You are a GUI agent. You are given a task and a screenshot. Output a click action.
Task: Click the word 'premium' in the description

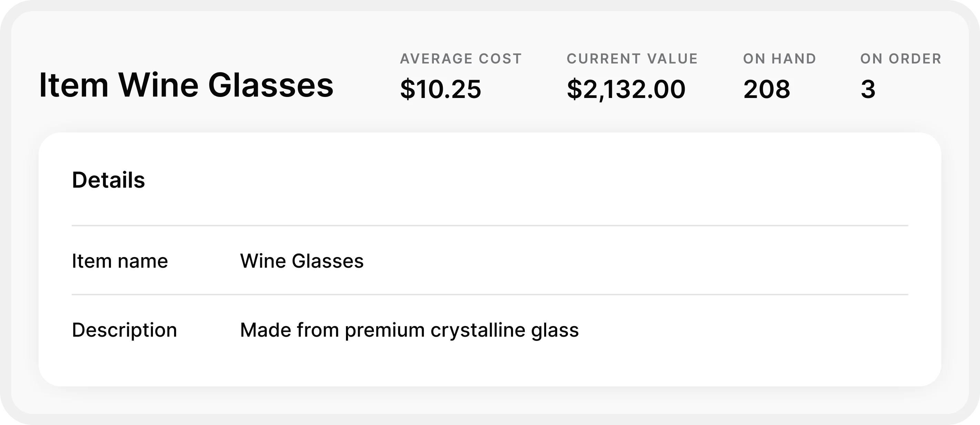385,330
